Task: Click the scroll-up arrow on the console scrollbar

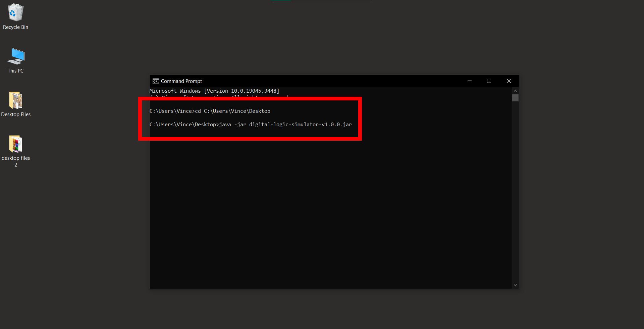Action: (x=515, y=90)
